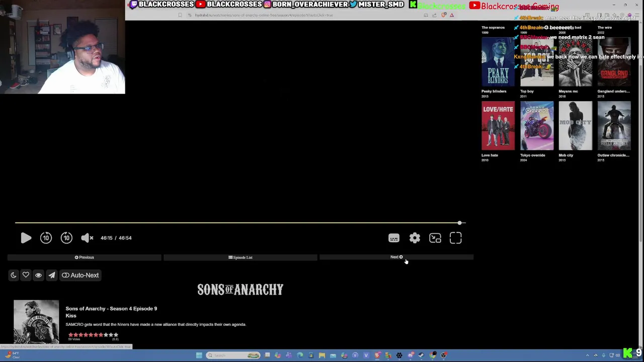The image size is (644, 362).
Task: Click the 'Peaky blinders' title link
Action: 494,92
